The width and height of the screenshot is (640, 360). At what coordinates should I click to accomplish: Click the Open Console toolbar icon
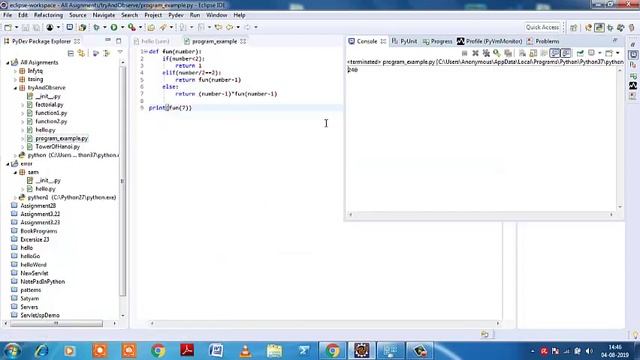(609, 53)
